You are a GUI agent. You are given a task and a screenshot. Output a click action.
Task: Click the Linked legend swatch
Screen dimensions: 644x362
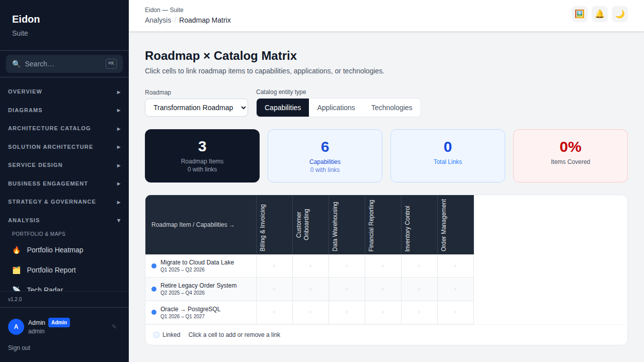point(156,335)
